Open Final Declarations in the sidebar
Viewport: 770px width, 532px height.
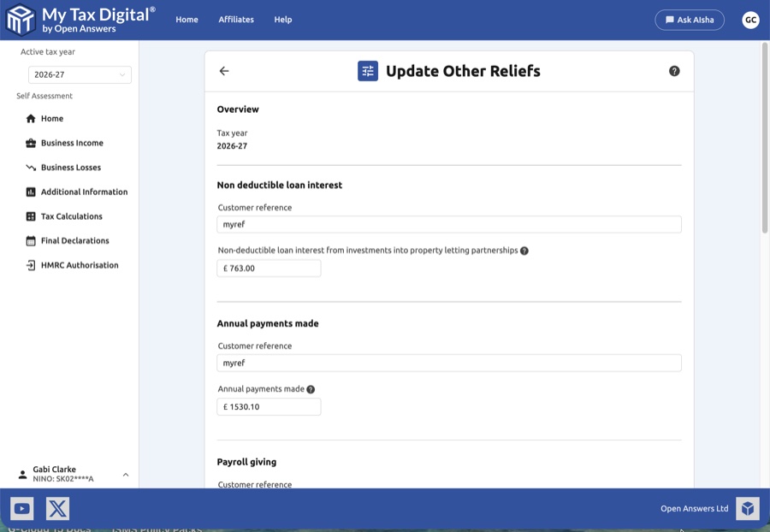tap(74, 240)
